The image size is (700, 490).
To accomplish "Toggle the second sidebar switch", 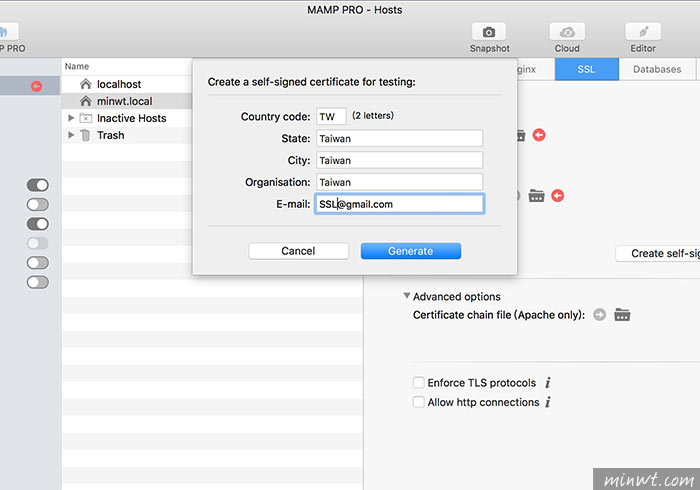I will point(38,204).
